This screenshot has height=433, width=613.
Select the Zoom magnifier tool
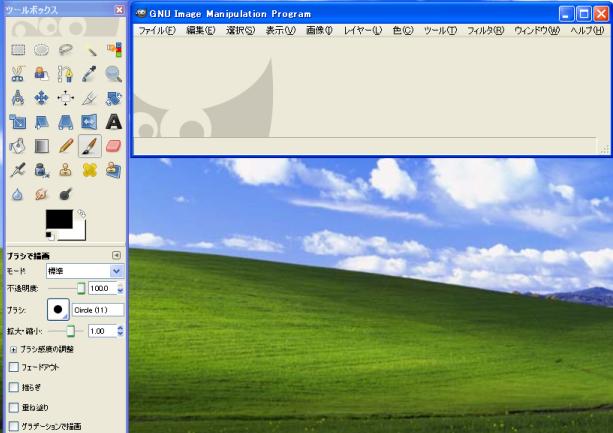[x=114, y=74]
